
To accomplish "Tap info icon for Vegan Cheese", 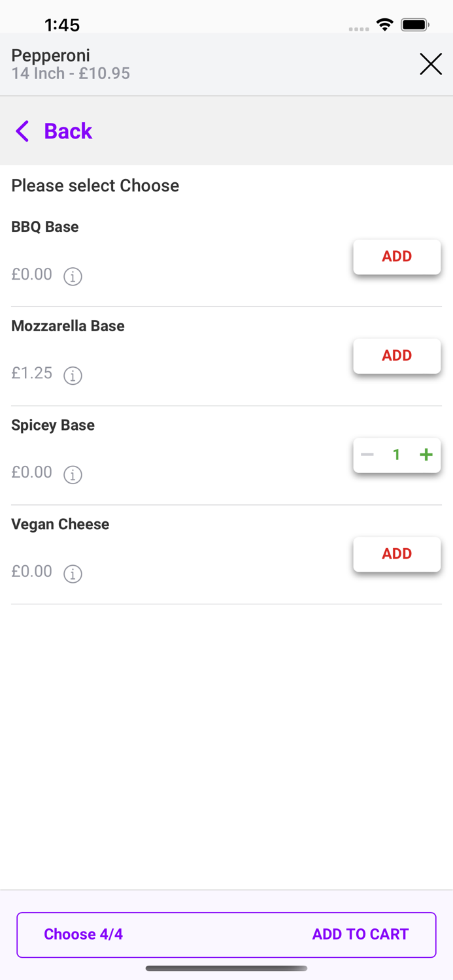I will coord(73,574).
